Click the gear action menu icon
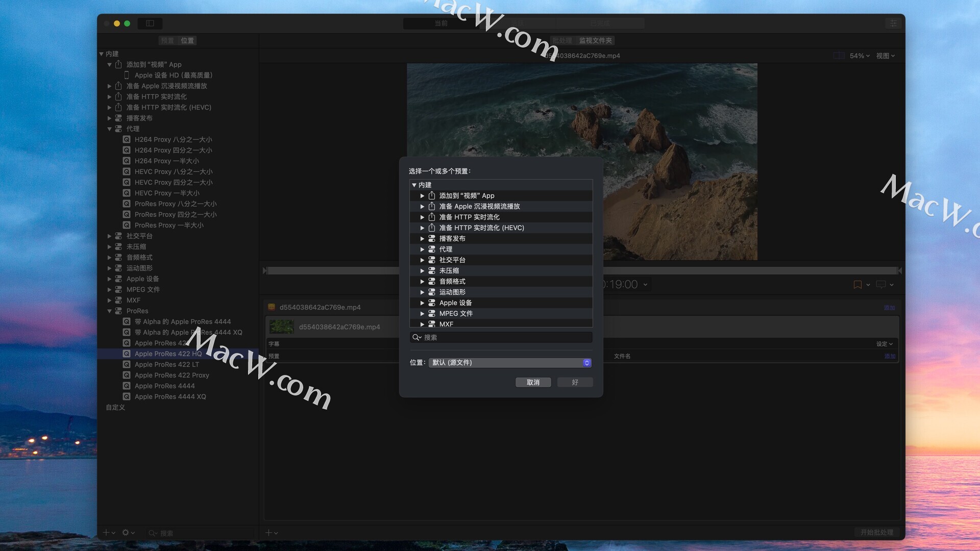 pos(126,533)
